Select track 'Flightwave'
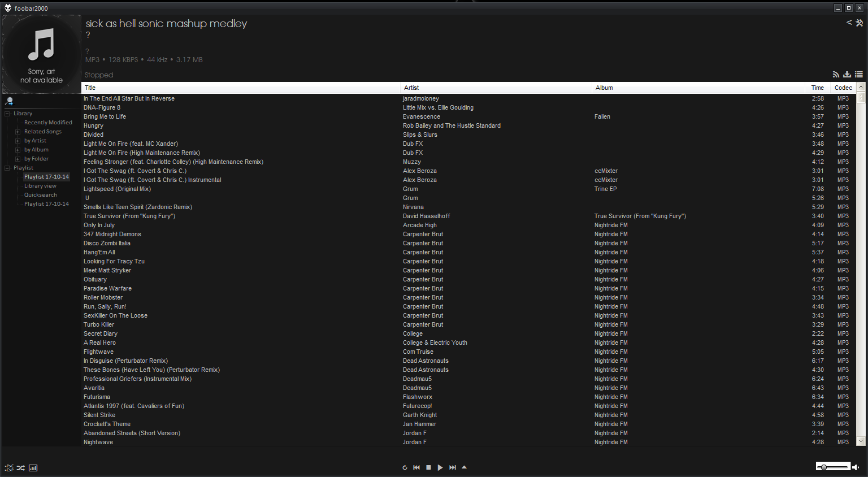This screenshot has width=868, height=477. point(98,352)
